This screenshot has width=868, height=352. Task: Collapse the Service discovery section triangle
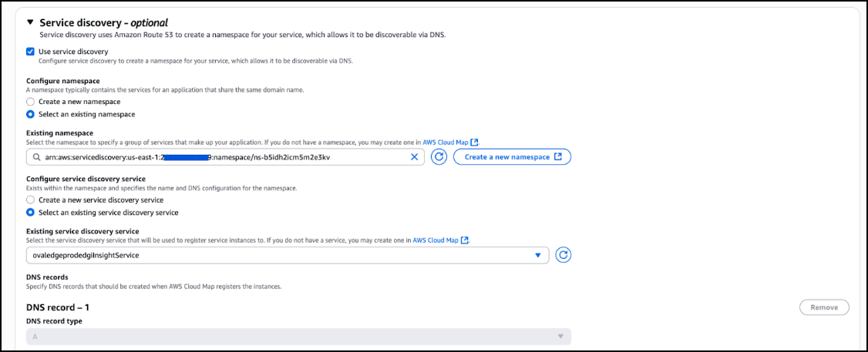pos(30,23)
